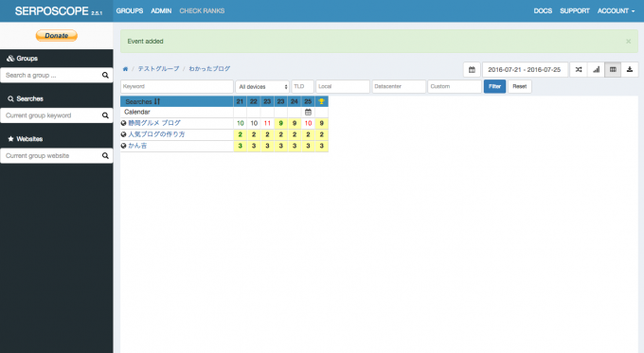
Task: Expand the ACCOUNT menu
Action: 616,11
